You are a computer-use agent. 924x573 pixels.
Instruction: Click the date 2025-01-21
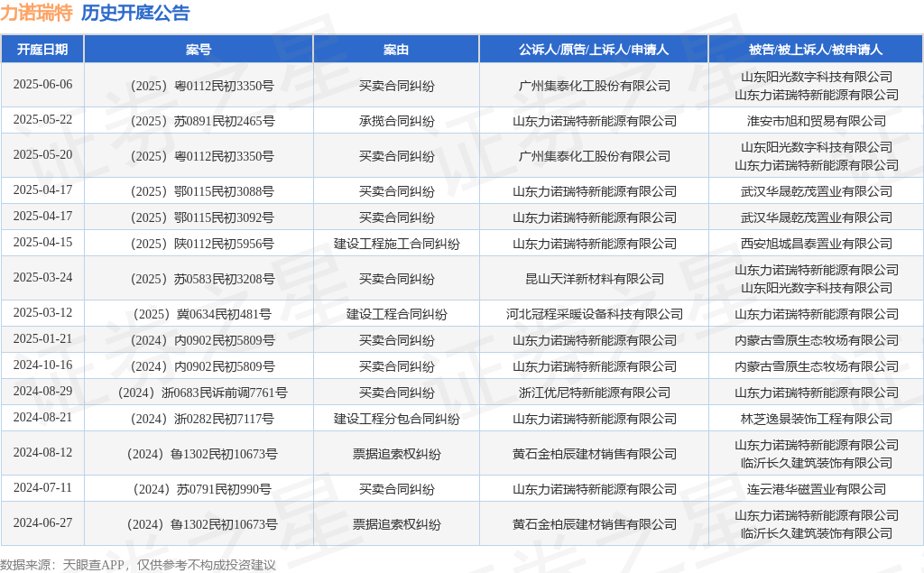42,339
